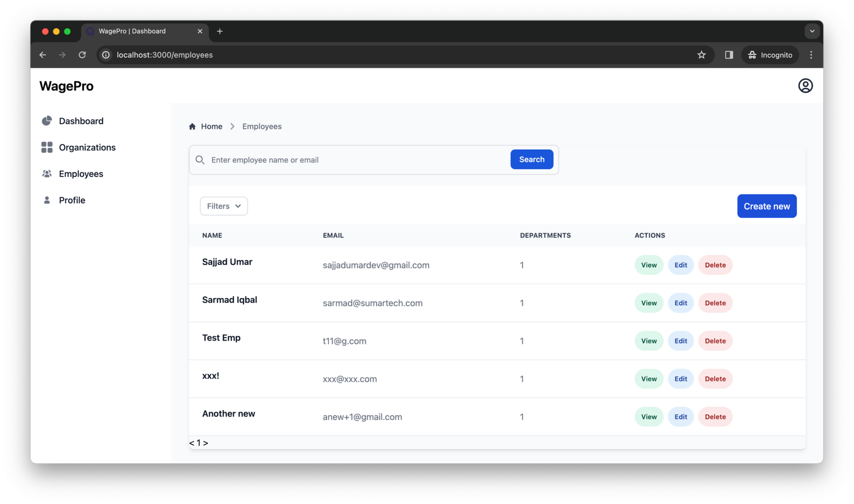Viewport: 854px width, 504px height.
Task: Open the Employees breadcrumb link
Action: [262, 126]
